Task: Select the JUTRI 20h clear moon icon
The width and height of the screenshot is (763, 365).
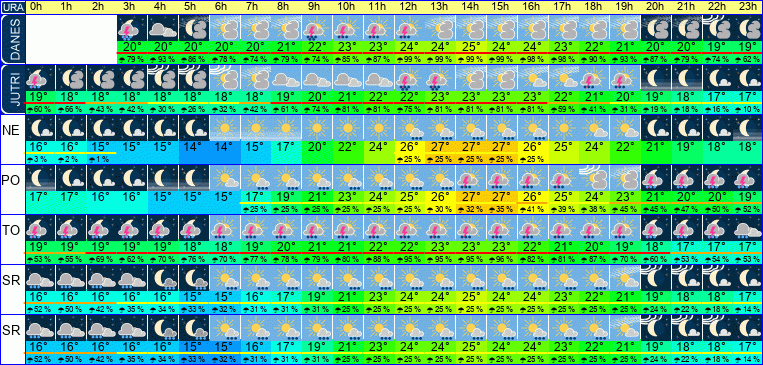Action: (656, 78)
